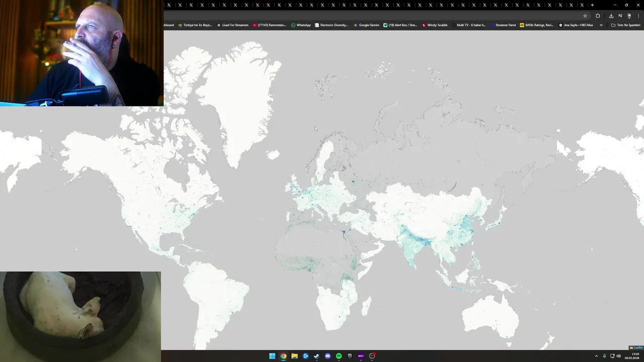Open the Ana Sayfa HBO Max bookmark
The height and width of the screenshot is (362, 644).
pyautogui.click(x=576, y=25)
